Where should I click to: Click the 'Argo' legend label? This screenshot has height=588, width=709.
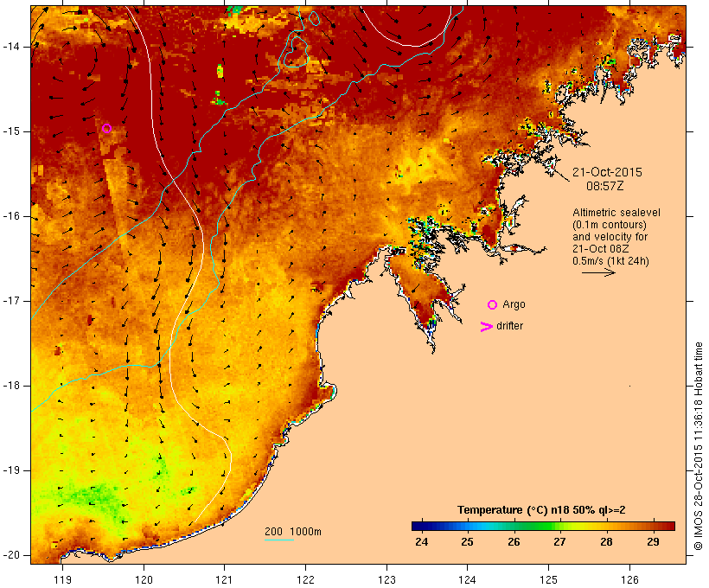(x=514, y=304)
